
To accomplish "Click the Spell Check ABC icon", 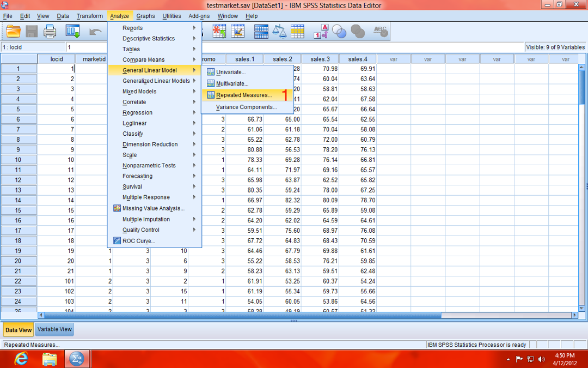I will (x=381, y=31).
